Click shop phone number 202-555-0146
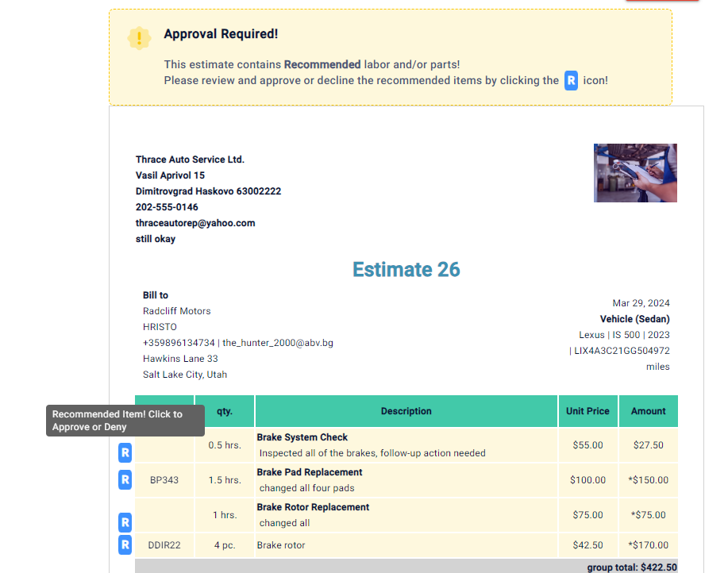728x573 pixels. pyautogui.click(x=167, y=207)
